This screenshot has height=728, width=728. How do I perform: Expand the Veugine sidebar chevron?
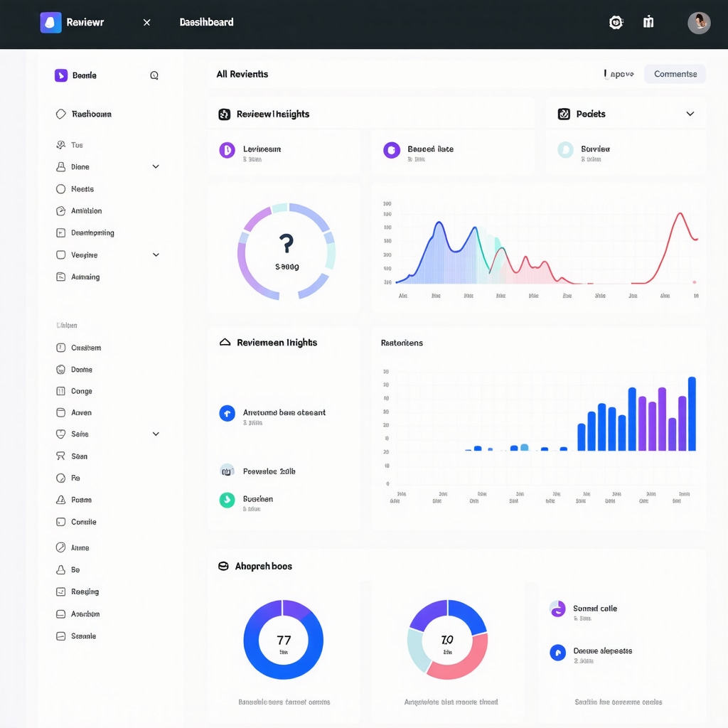pos(156,255)
